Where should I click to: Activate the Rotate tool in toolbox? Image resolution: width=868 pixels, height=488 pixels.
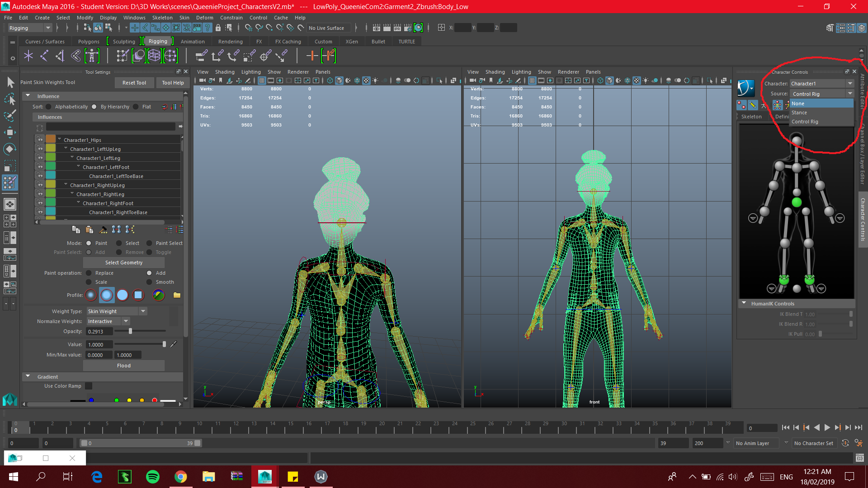coord(10,149)
